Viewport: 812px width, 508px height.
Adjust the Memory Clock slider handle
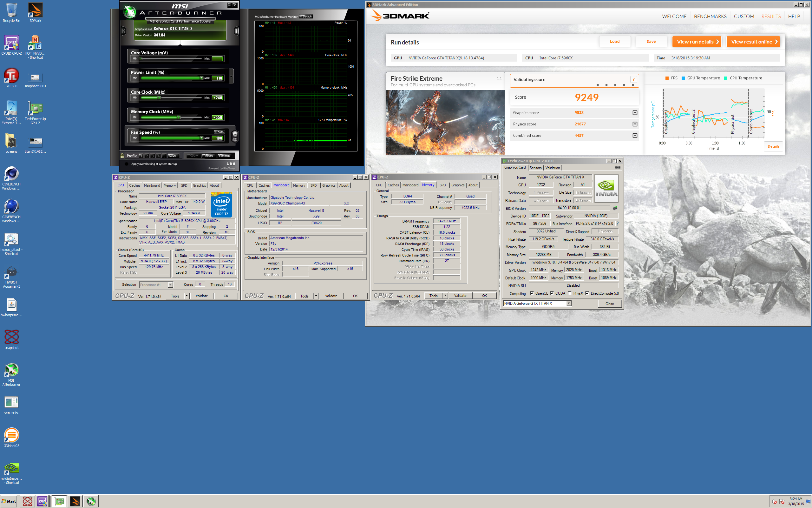point(179,117)
